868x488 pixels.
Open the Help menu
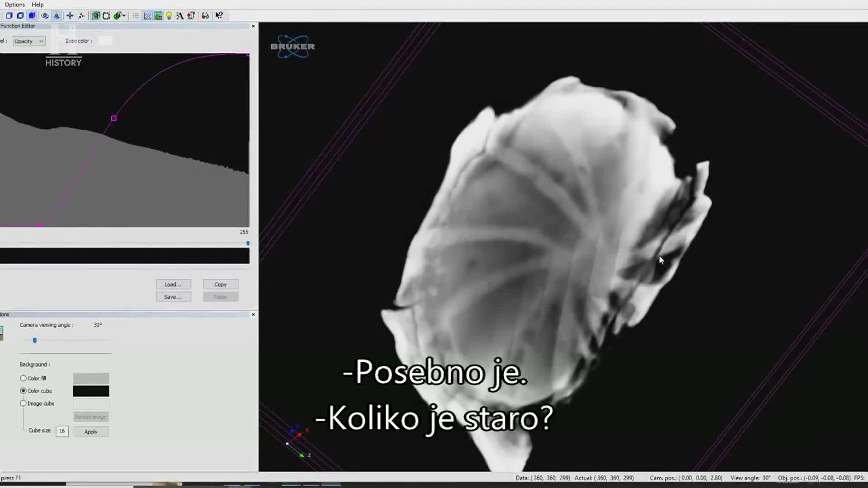pyautogui.click(x=38, y=5)
